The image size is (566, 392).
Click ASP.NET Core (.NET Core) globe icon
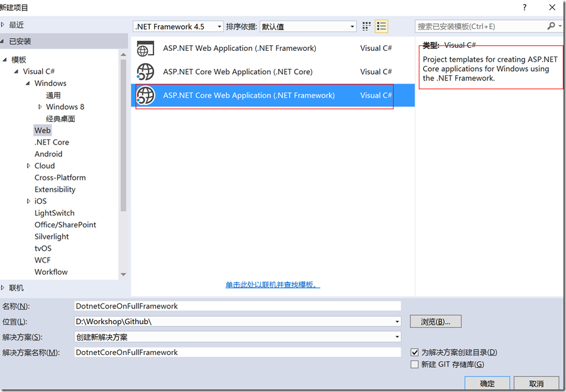click(x=145, y=72)
